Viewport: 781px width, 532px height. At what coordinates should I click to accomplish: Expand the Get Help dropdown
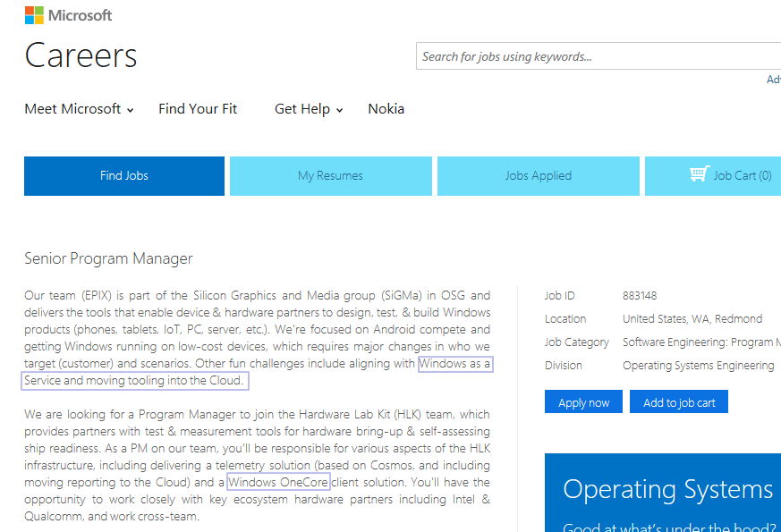pos(309,108)
